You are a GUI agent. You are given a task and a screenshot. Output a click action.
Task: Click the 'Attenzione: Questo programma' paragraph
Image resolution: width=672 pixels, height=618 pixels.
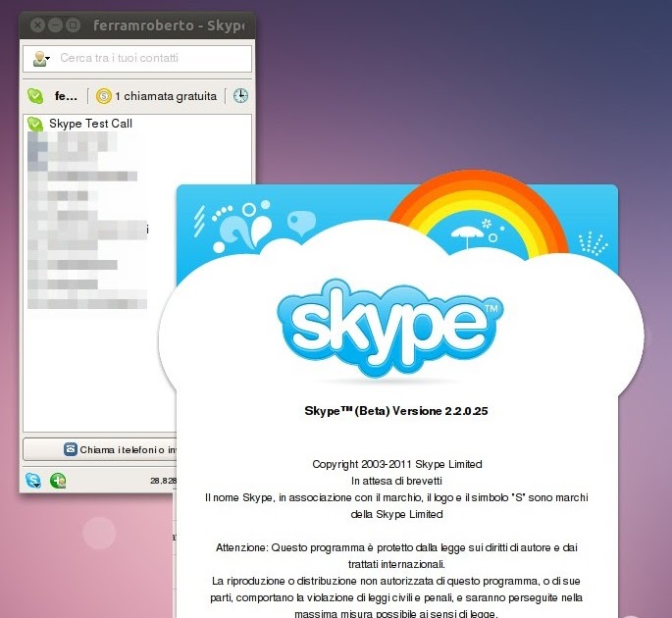point(396,556)
